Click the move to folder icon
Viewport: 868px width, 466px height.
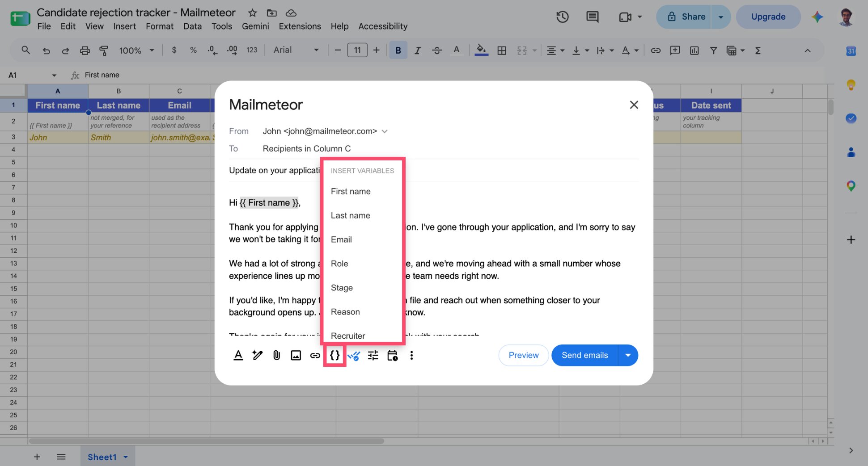click(x=271, y=13)
